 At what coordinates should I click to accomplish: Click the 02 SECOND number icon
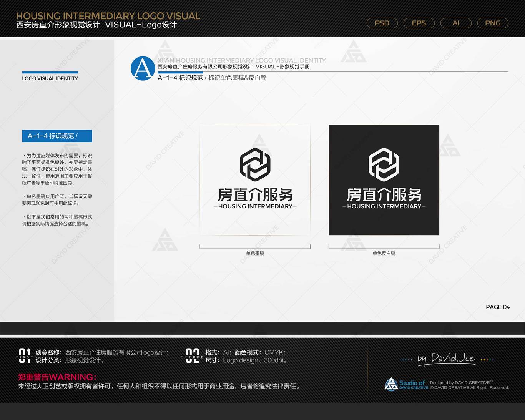(x=192, y=356)
